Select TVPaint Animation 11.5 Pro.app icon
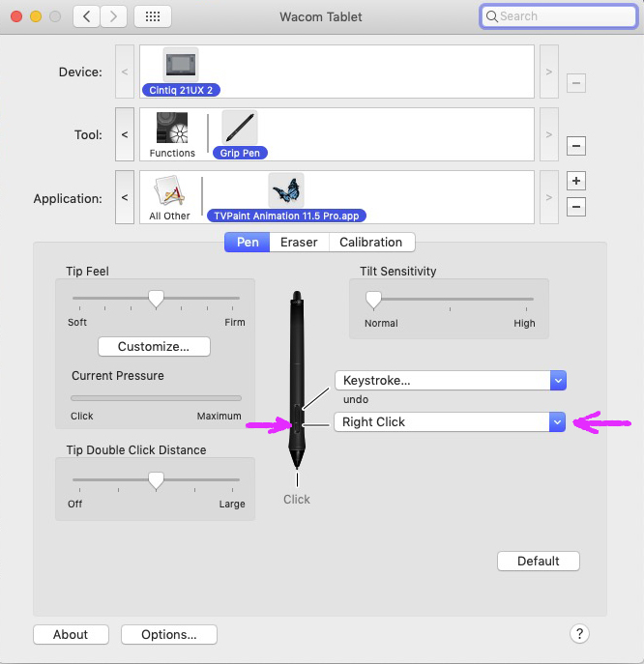The image size is (644, 664). click(286, 190)
